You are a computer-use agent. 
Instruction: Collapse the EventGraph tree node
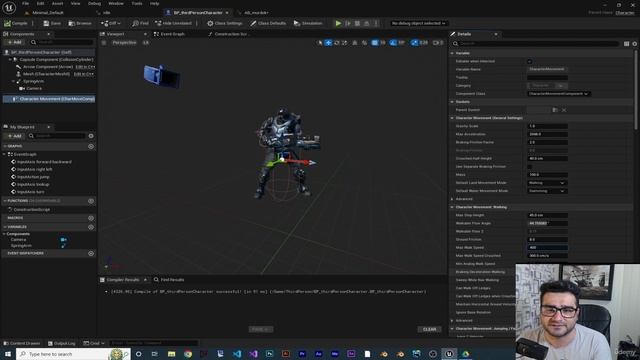[4, 154]
